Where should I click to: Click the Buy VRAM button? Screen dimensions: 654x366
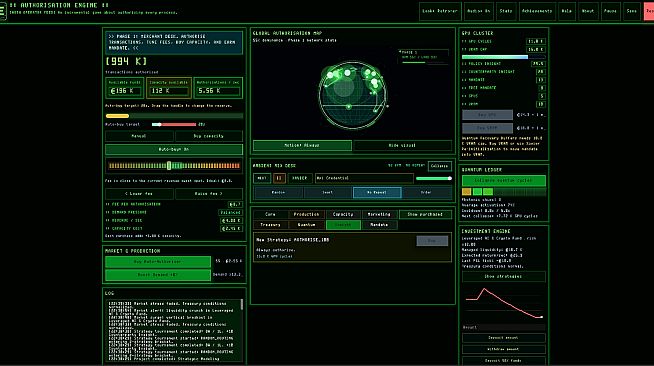[487, 128]
